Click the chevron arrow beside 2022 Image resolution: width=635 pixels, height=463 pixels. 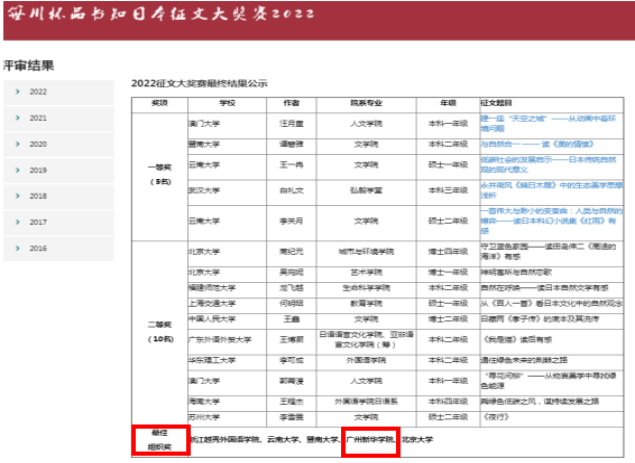coord(18,92)
